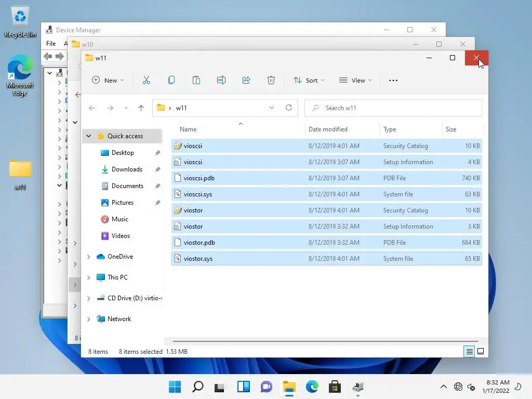532x399 pixels.
Task: Click the horizontal scrollbar in file list
Action: point(325,341)
